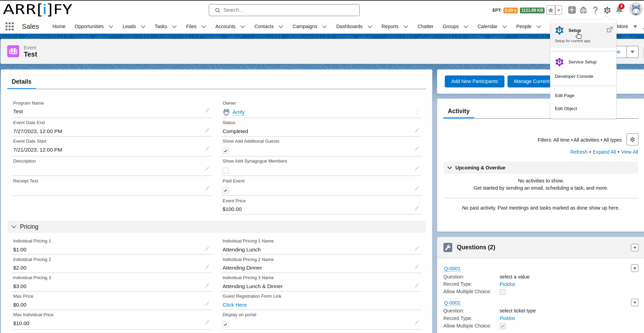Click the Service Setup gear icon

click(559, 62)
